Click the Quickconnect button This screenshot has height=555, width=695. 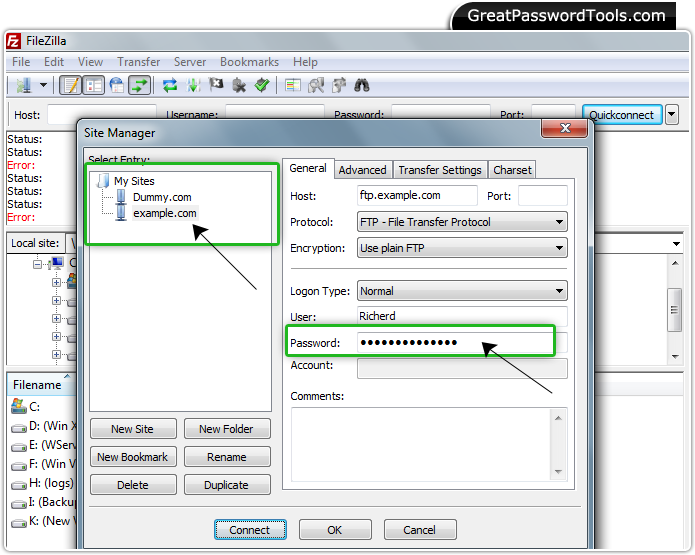click(621, 115)
